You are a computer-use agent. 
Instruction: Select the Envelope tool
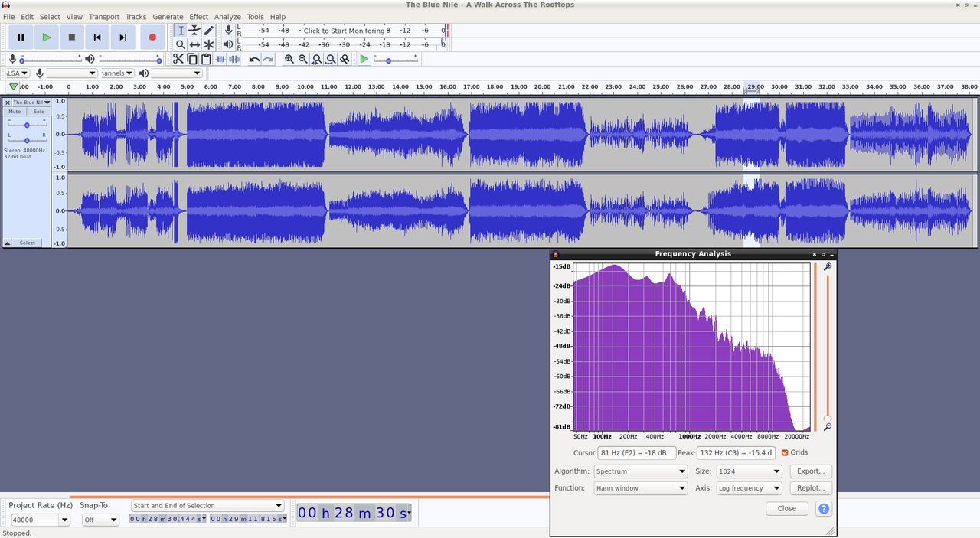[194, 31]
